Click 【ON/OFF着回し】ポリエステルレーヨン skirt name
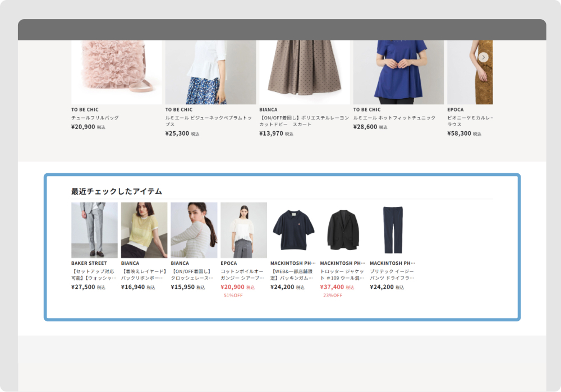This screenshot has width=561, height=392. [x=304, y=121]
